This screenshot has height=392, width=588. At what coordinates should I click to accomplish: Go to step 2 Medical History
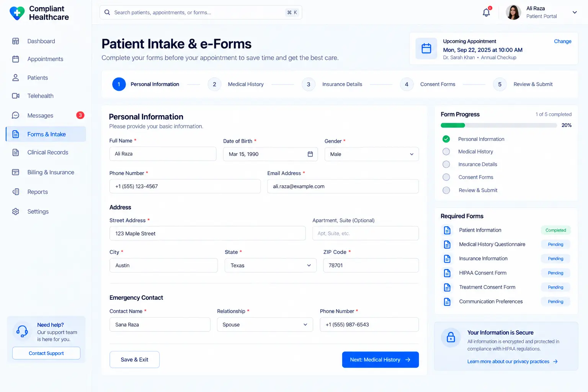[236, 84]
